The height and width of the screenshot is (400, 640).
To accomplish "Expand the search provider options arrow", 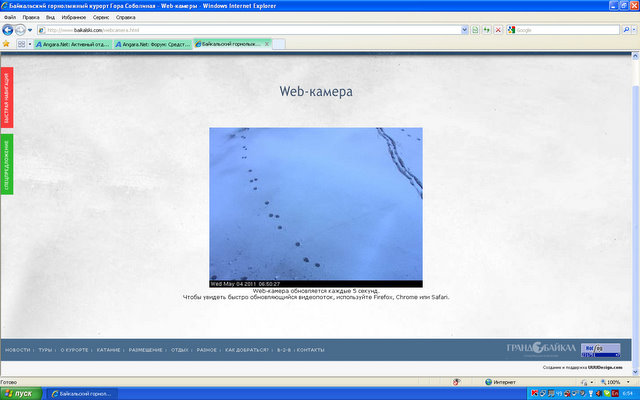I will pyautogui.click(x=632, y=30).
